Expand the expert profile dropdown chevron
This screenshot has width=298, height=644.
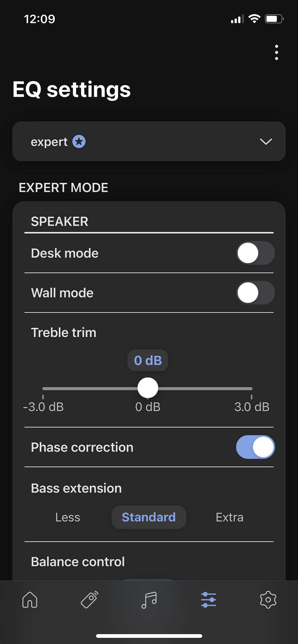coord(266,142)
